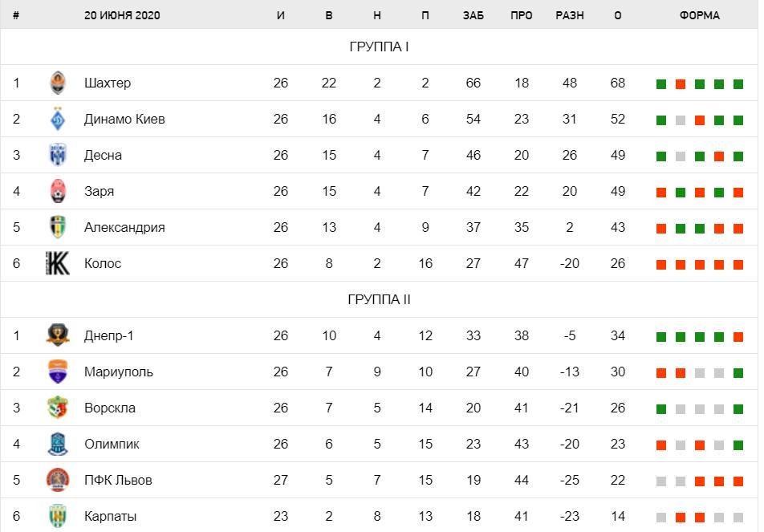Sort table by the ЗАБ column header

(473, 15)
